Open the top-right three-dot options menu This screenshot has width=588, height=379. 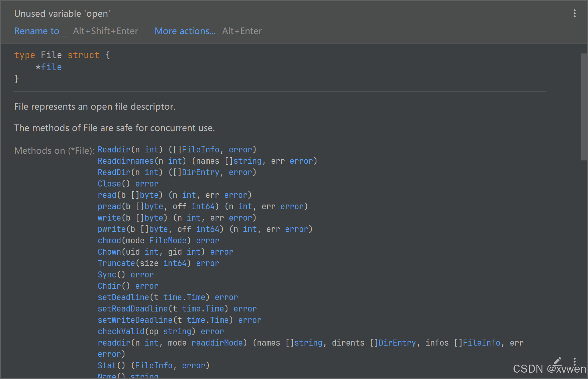pyautogui.click(x=574, y=13)
